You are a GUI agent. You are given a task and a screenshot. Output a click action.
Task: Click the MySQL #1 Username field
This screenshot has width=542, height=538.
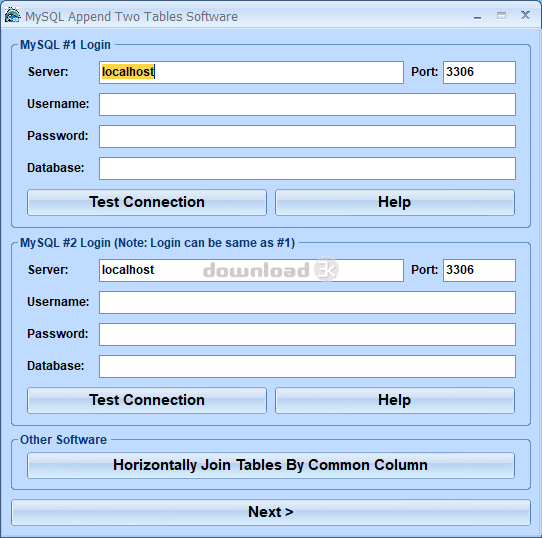(307, 104)
